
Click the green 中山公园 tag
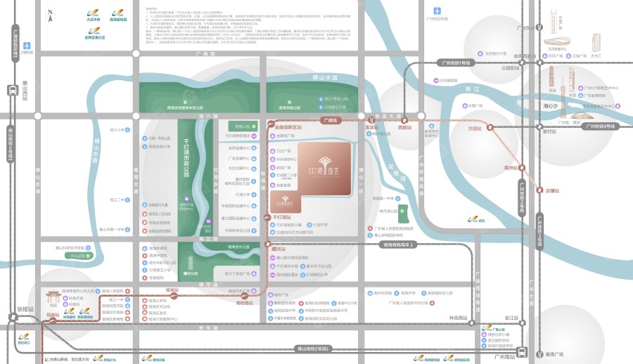tap(80, 256)
